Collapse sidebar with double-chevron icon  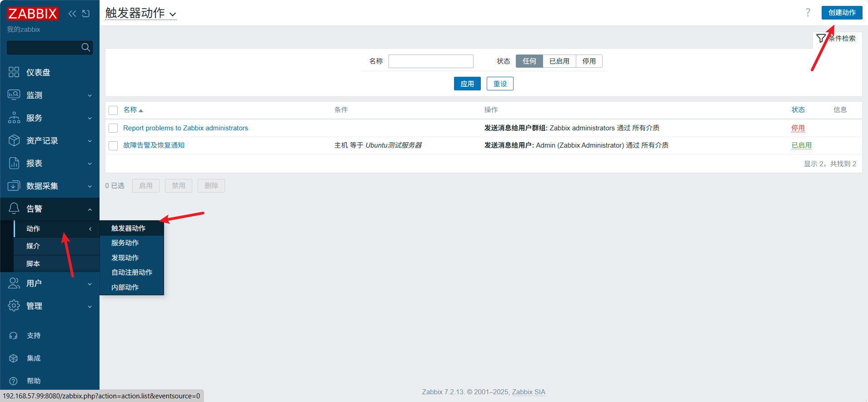coord(72,14)
